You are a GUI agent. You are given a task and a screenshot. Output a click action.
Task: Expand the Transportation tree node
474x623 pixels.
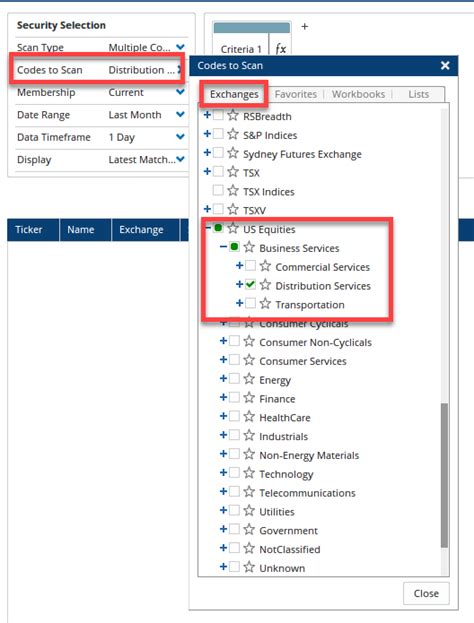point(239,303)
